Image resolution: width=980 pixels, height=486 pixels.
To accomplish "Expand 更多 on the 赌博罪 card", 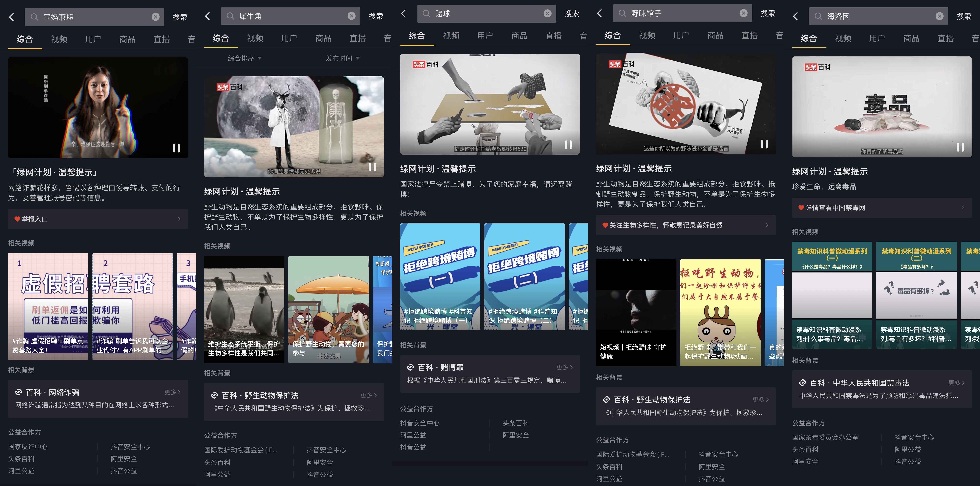I will point(564,367).
